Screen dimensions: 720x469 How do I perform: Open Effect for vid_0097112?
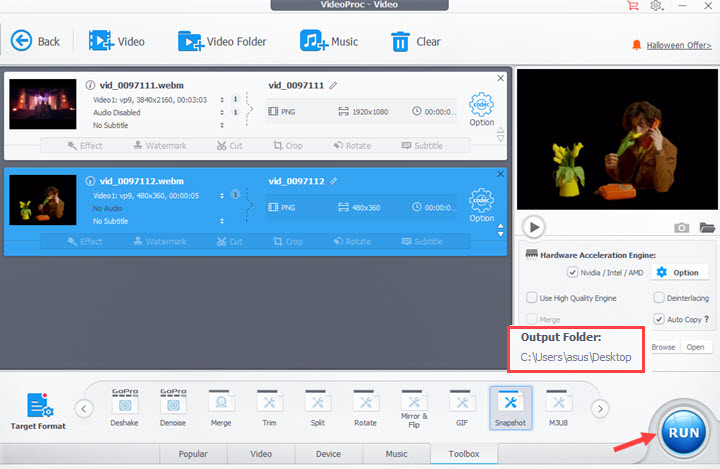pyautogui.click(x=85, y=242)
